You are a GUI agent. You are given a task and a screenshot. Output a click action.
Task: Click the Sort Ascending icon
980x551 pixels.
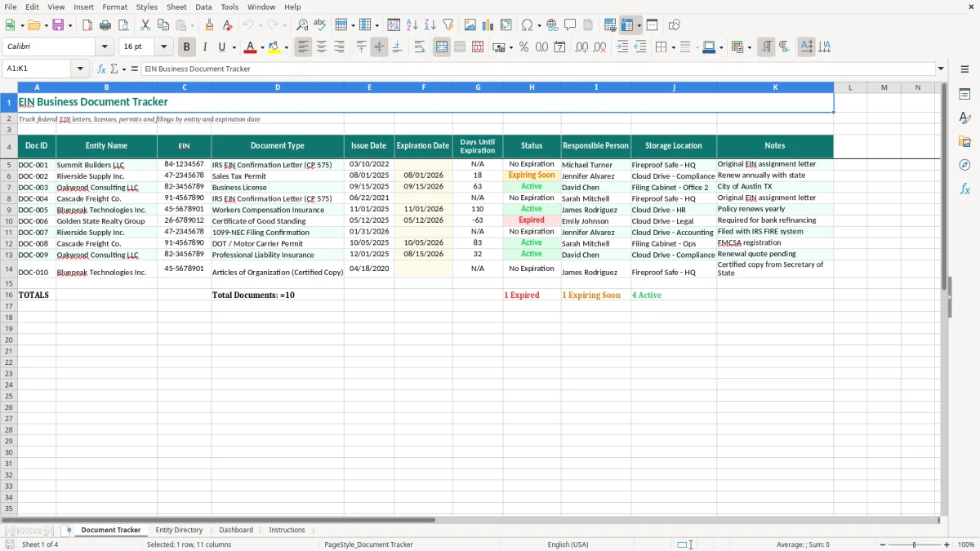[412, 25]
